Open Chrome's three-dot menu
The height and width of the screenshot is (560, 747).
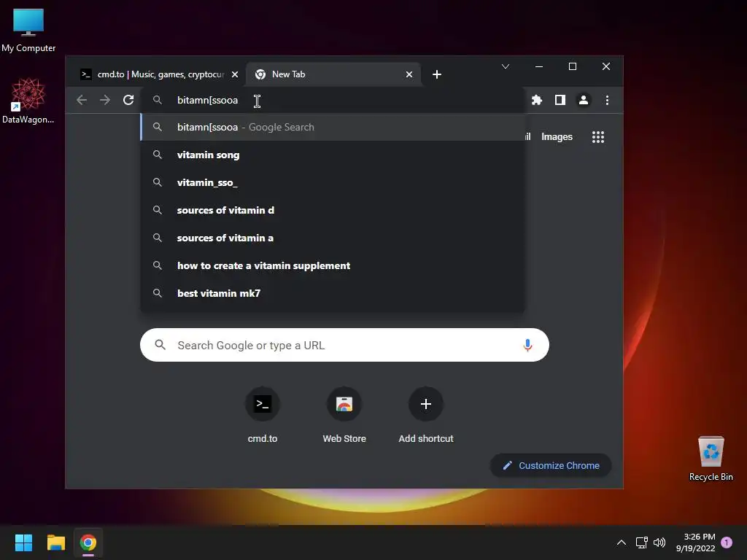point(607,100)
